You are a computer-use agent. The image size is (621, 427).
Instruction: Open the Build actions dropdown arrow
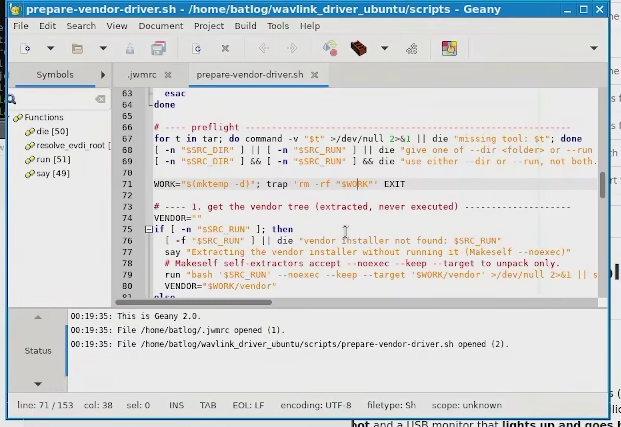[384, 48]
